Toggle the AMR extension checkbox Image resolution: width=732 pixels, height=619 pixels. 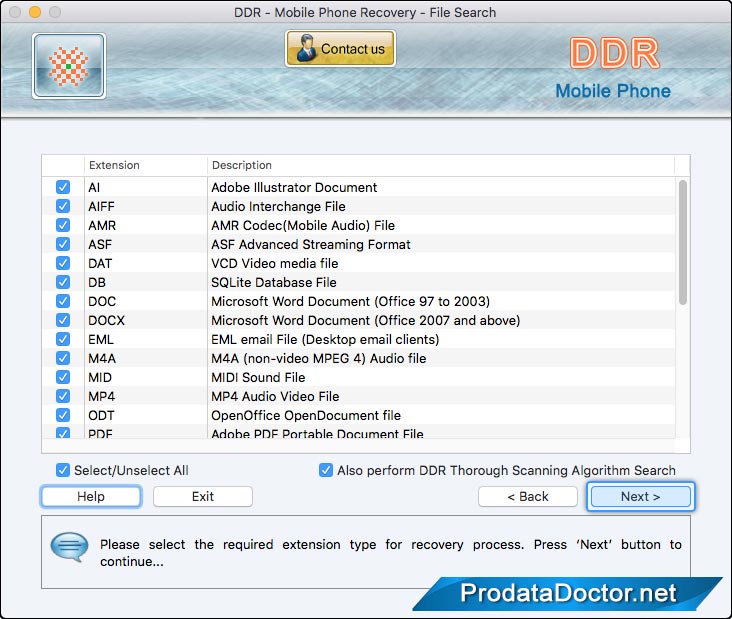click(x=63, y=225)
